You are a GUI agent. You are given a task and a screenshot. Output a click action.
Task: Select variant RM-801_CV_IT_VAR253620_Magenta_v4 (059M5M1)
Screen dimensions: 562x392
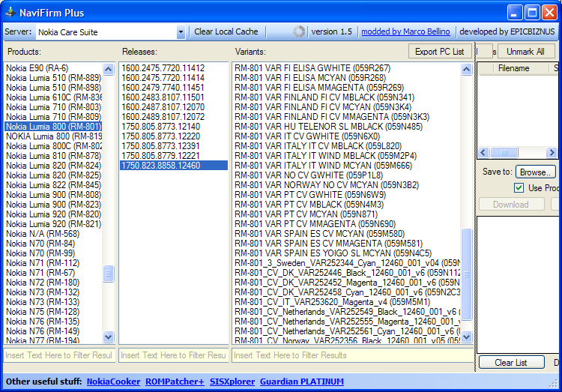pyautogui.click(x=347, y=302)
